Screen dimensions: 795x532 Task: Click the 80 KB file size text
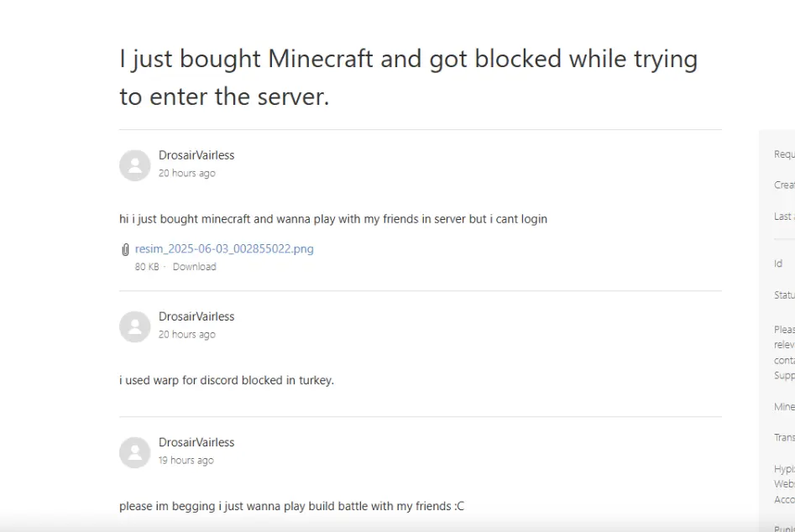(x=147, y=267)
